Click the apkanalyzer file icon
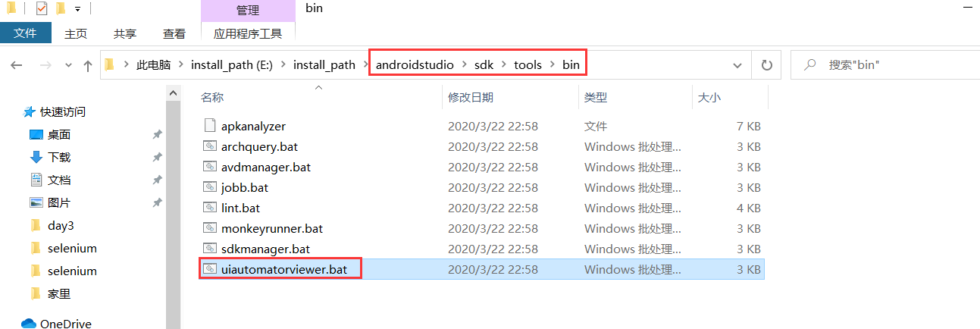 click(x=210, y=126)
